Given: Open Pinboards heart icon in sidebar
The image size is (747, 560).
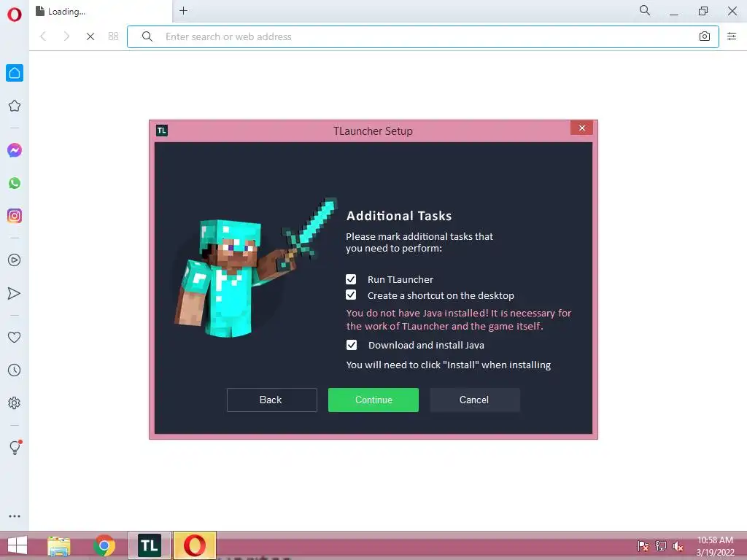Looking at the screenshot, I should tap(15, 337).
